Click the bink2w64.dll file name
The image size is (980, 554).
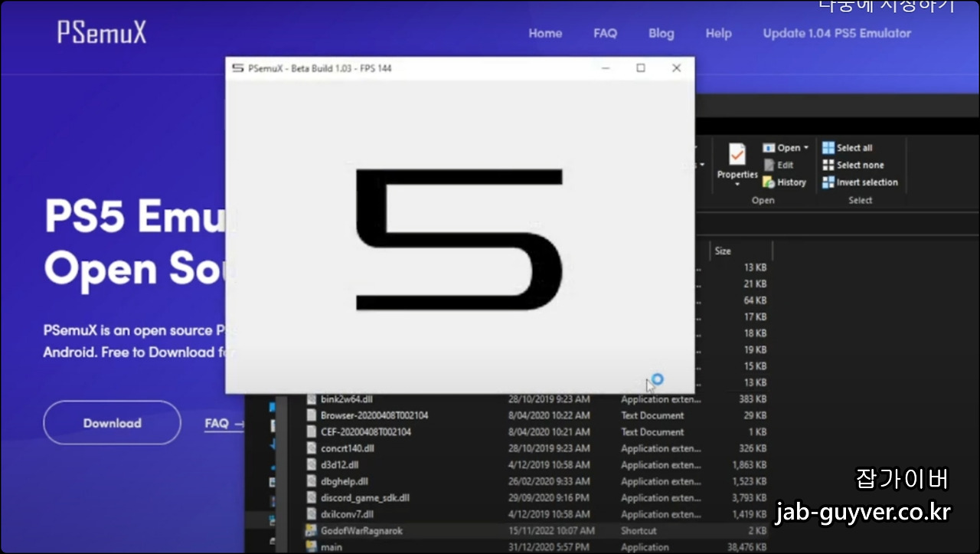click(347, 399)
